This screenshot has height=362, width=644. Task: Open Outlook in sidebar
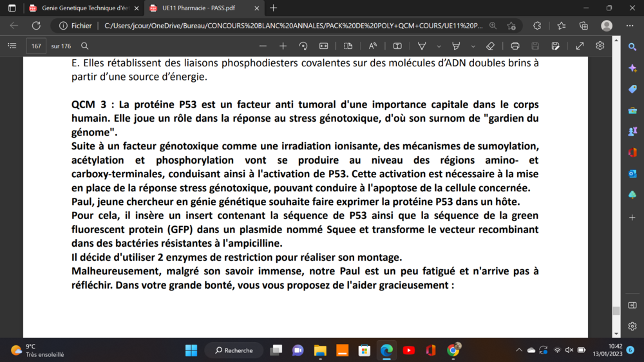632,174
